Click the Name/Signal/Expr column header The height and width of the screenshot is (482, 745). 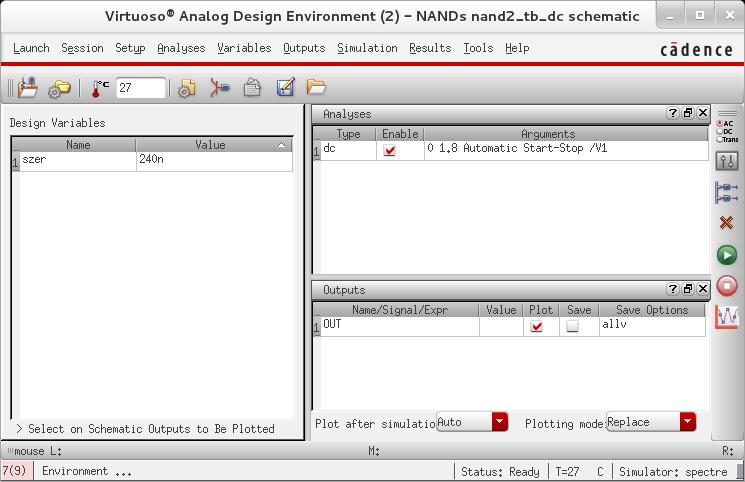point(400,310)
